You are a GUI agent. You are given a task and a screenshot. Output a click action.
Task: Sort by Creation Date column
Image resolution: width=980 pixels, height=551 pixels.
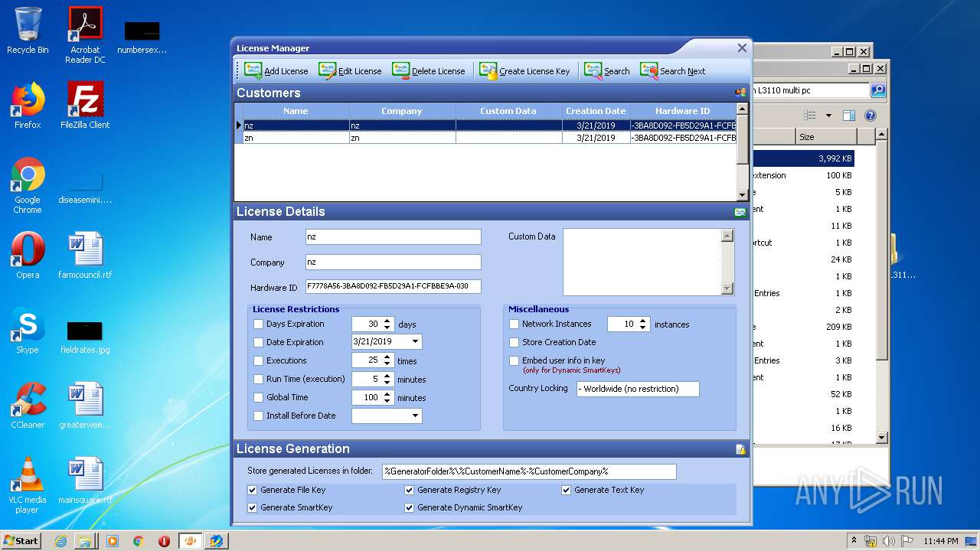595,111
